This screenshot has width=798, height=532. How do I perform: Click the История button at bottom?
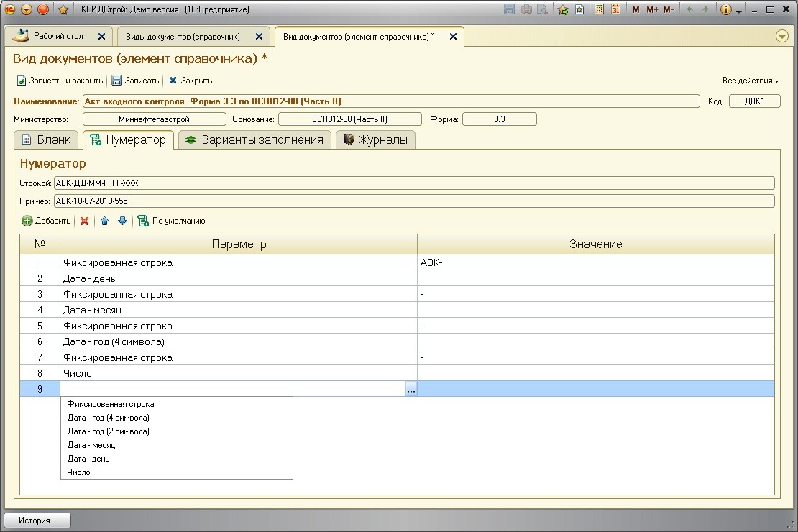pyautogui.click(x=37, y=520)
